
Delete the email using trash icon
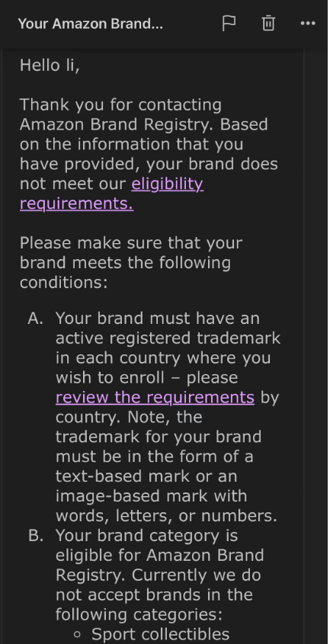point(268,24)
